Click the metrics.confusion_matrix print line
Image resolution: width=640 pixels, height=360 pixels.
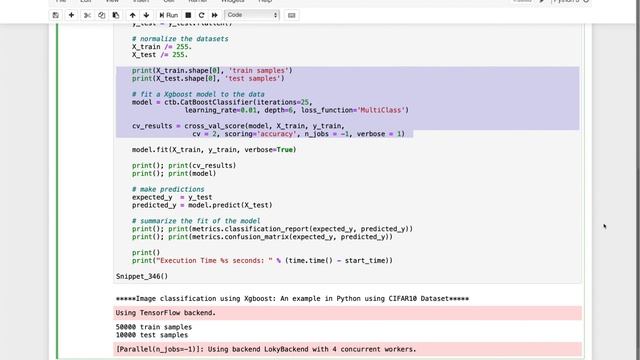tap(262, 237)
